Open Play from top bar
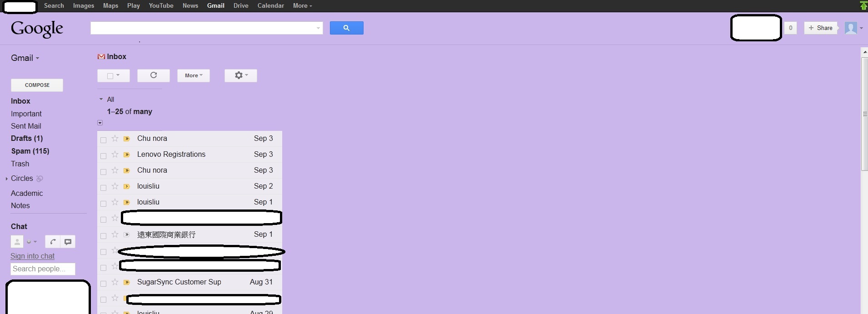This screenshot has width=868, height=314. (x=134, y=5)
